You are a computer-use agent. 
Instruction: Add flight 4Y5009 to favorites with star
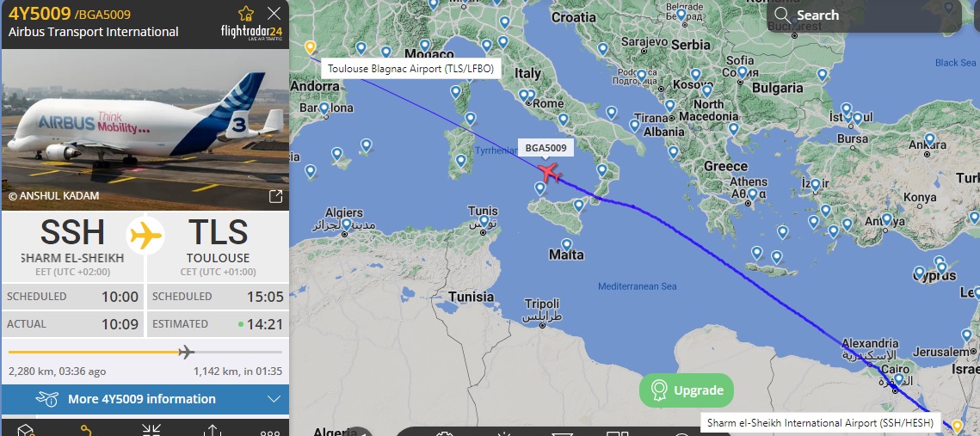tap(246, 14)
